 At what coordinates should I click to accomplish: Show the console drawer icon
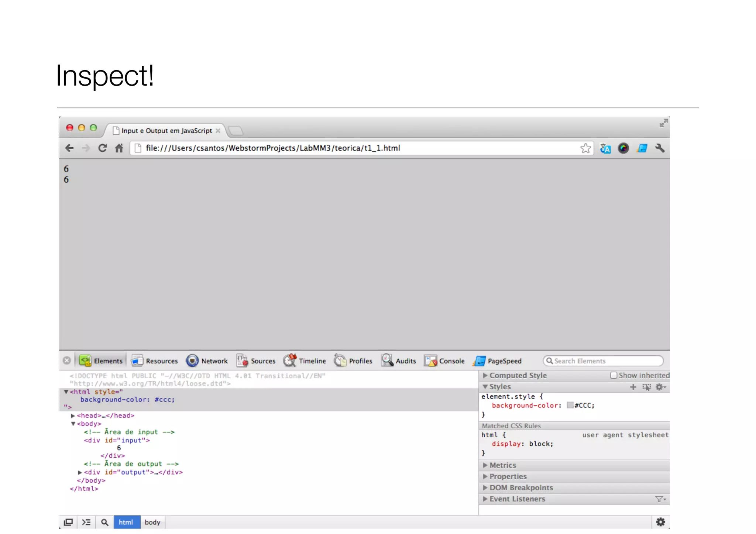tap(86, 522)
